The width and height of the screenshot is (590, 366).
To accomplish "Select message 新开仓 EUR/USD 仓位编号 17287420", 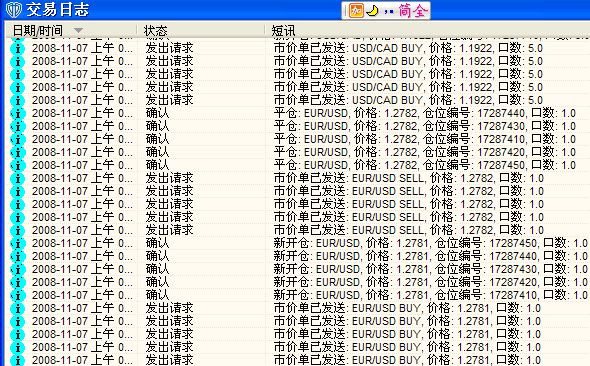I will pyautogui.click(x=431, y=282).
